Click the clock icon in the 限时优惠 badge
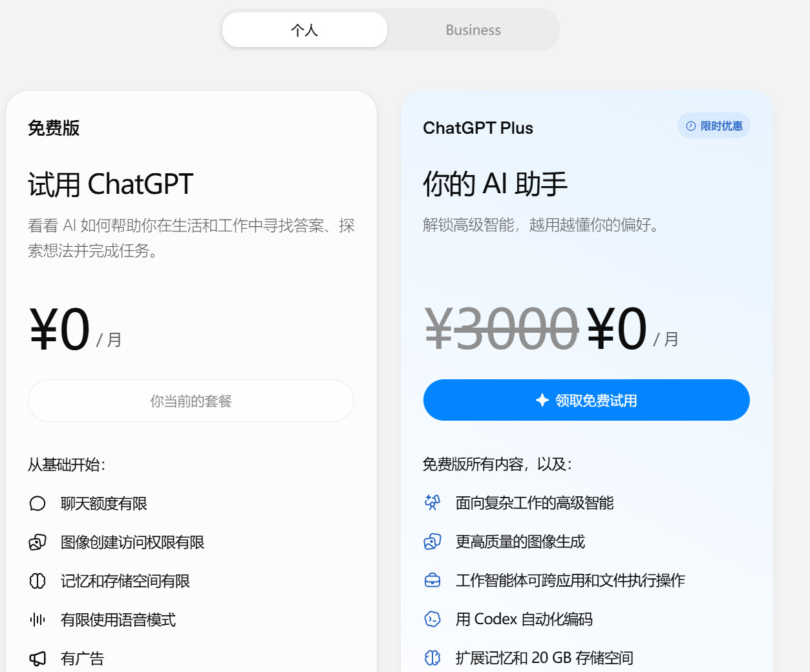Screen dimensions: 810x672 coord(691,126)
